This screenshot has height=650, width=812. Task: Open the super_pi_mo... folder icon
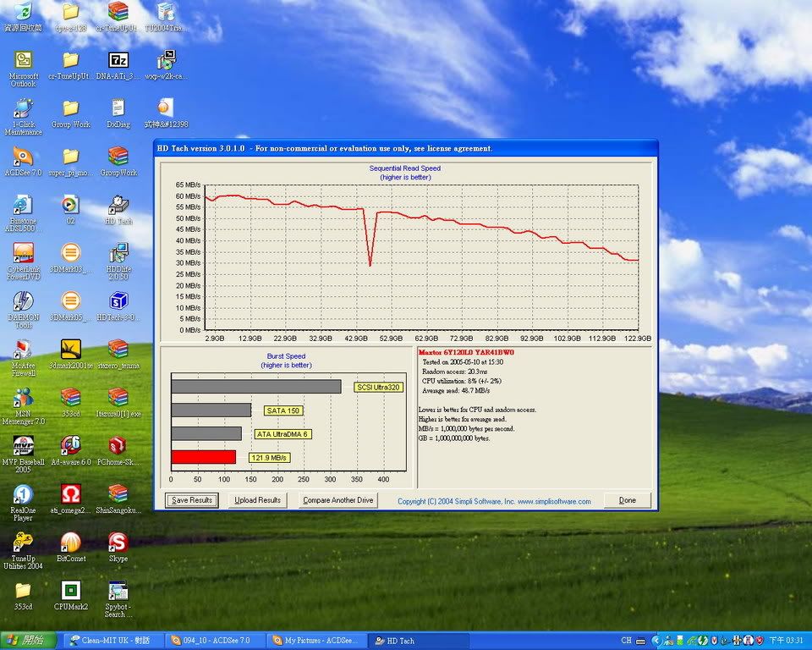click(70, 162)
